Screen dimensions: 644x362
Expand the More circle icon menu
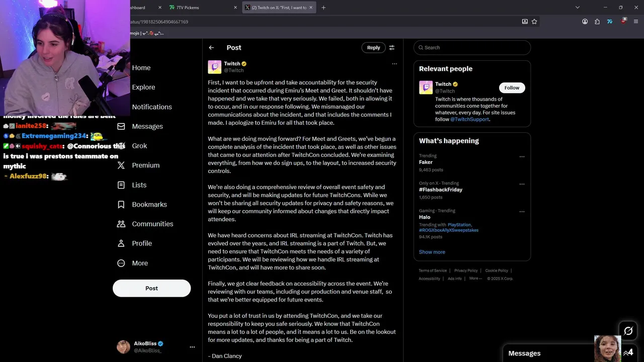121,263
